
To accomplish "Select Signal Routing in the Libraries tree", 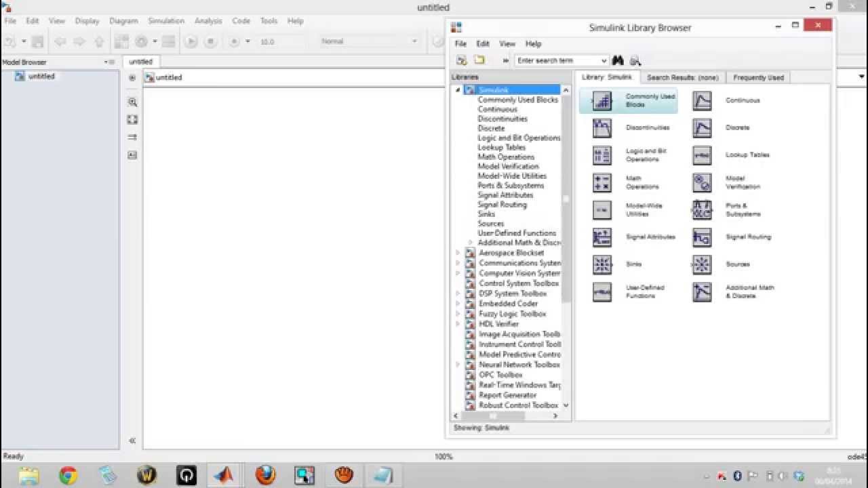I will click(x=502, y=205).
